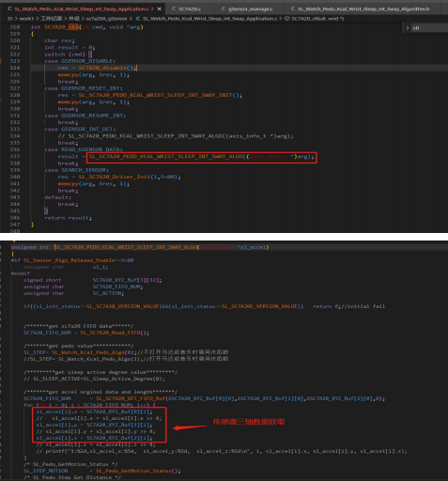Click commented 'SL_Sleep_Active_Degree(0)' line
Screen dimensions: 448x481
pos(94,379)
